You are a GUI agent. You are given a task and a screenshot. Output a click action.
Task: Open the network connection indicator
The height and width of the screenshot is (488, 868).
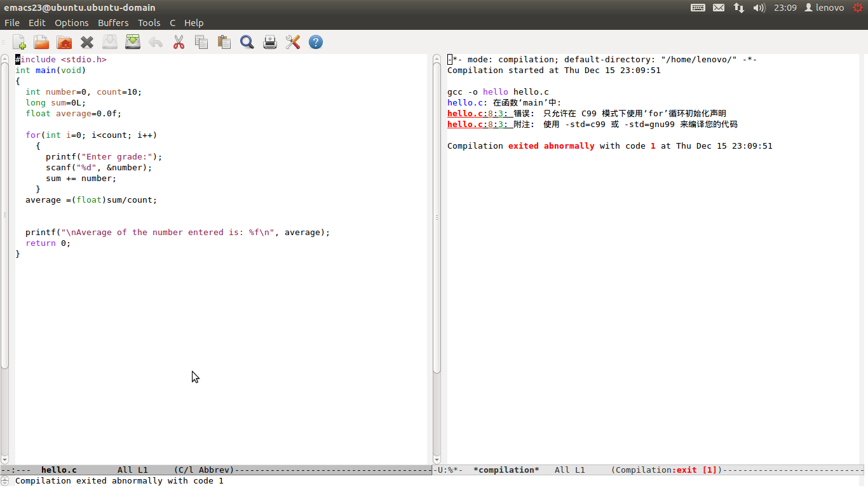pos(739,8)
